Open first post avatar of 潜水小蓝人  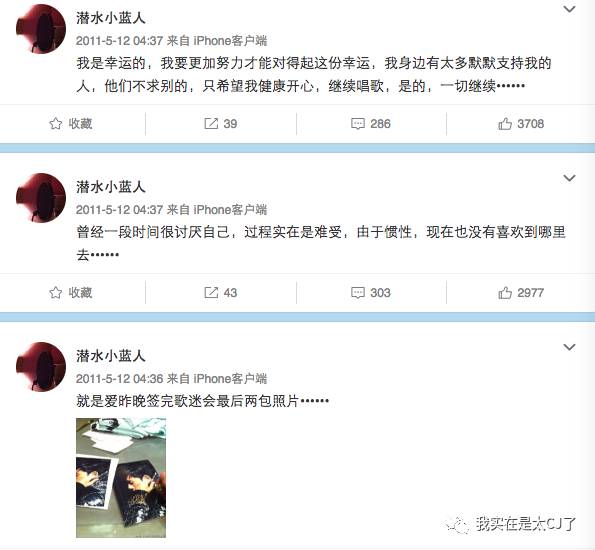point(41,29)
